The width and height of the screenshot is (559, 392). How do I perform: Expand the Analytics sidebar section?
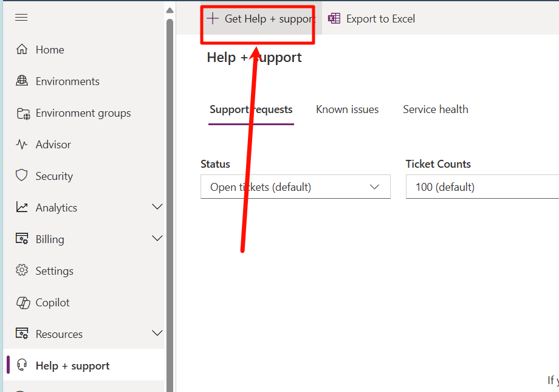[157, 207]
